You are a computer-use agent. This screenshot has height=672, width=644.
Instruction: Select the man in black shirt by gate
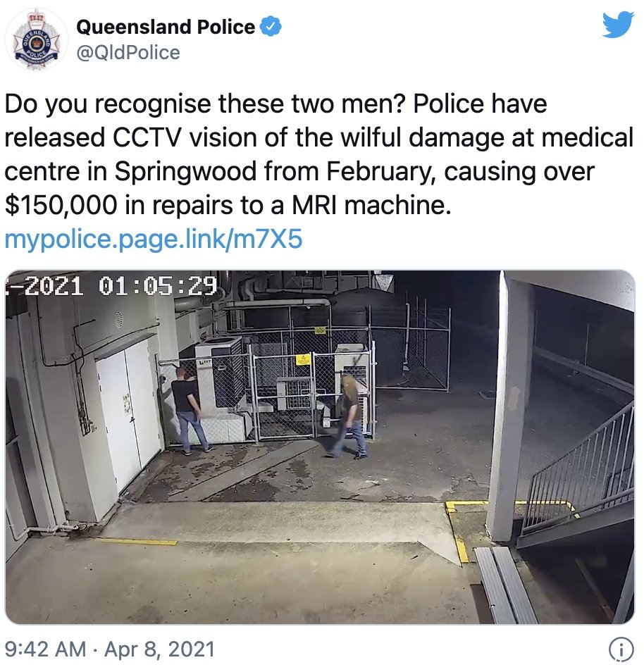click(x=191, y=411)
